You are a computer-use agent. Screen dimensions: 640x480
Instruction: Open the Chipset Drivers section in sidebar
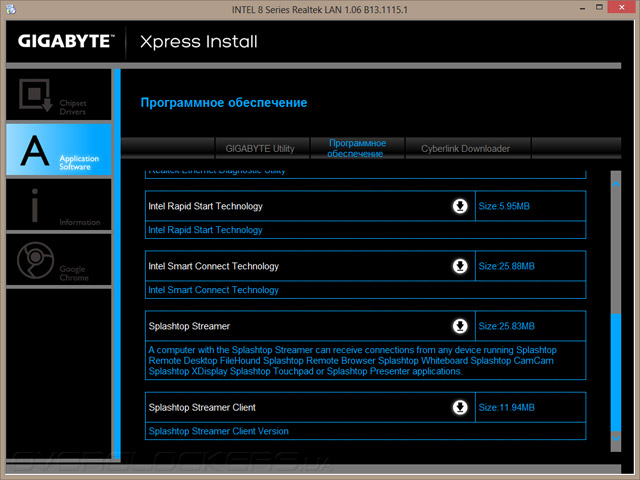pyautogui.click(x=55, y=94)
